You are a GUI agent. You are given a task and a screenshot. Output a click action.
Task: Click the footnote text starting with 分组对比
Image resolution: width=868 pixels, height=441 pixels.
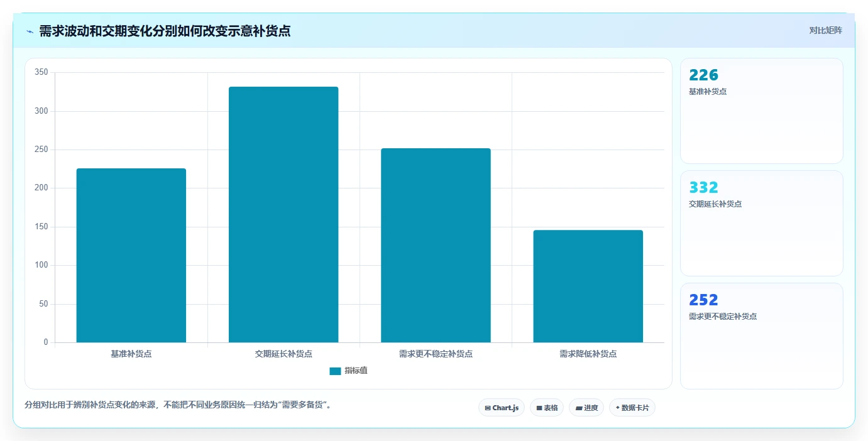click(178, 405)
